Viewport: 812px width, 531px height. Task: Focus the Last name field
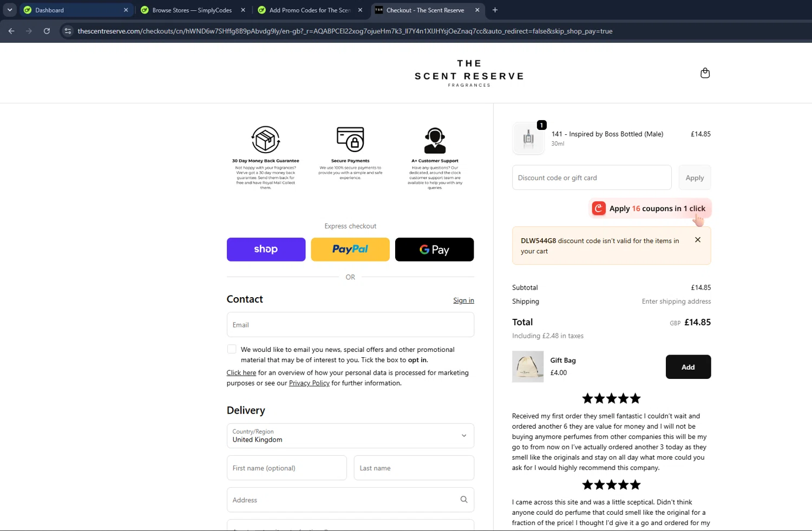(x=414, y=468)
